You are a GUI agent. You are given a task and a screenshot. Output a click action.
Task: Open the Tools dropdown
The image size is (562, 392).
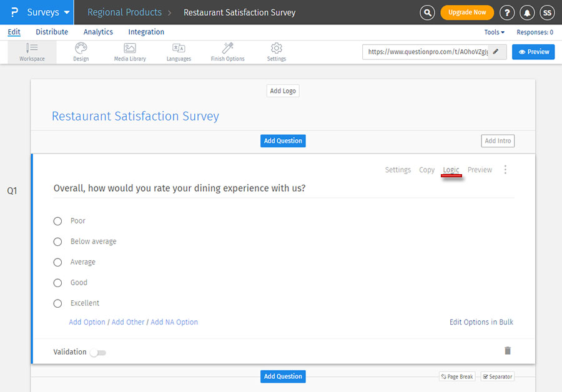pos(494,32)
